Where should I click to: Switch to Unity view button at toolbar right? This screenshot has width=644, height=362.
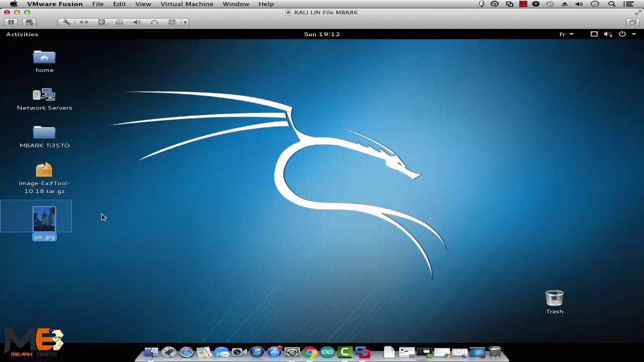point(632,22)
